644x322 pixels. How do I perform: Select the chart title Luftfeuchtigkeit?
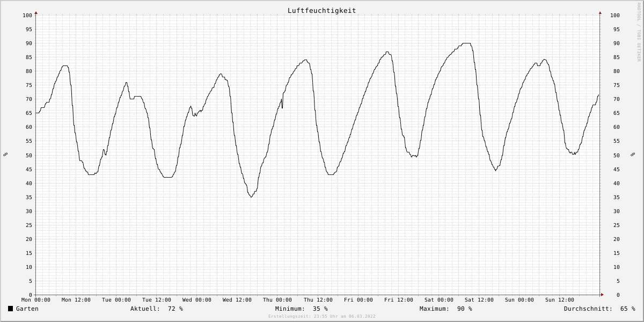(321, 11)
